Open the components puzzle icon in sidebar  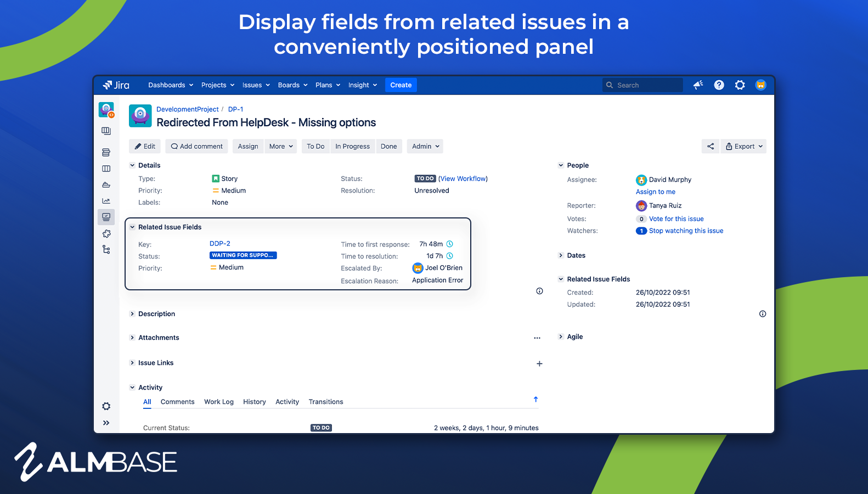point(106,233)
